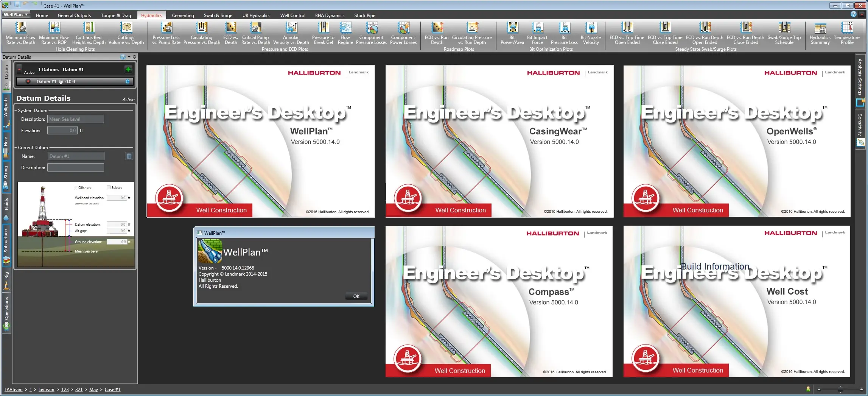Switch to the Well Control tab
Viewport: 868px width, 396px height.
[x=292, y=15]
